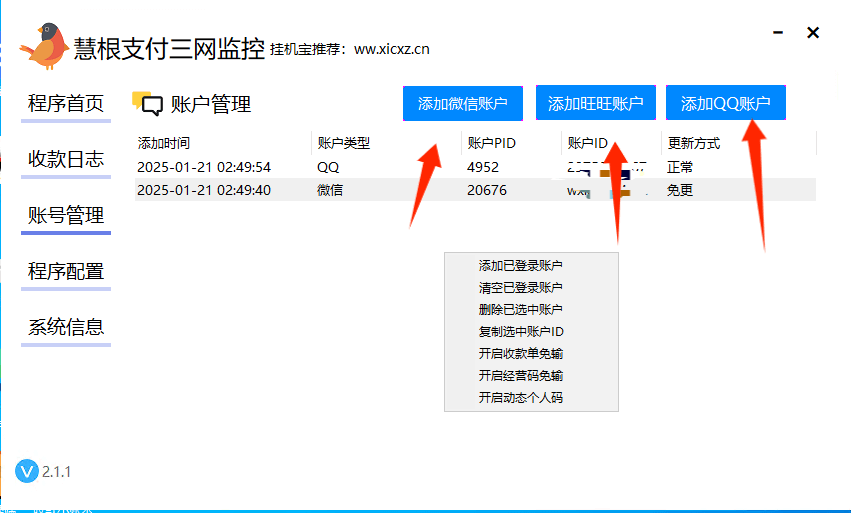Click the 添加QQ账户 button

point(726,103)
